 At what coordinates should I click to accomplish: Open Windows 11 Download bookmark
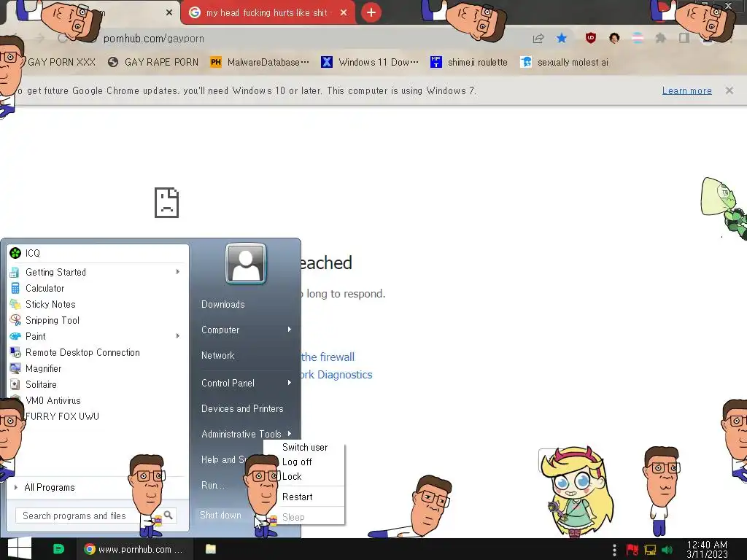tap(370, 62)
